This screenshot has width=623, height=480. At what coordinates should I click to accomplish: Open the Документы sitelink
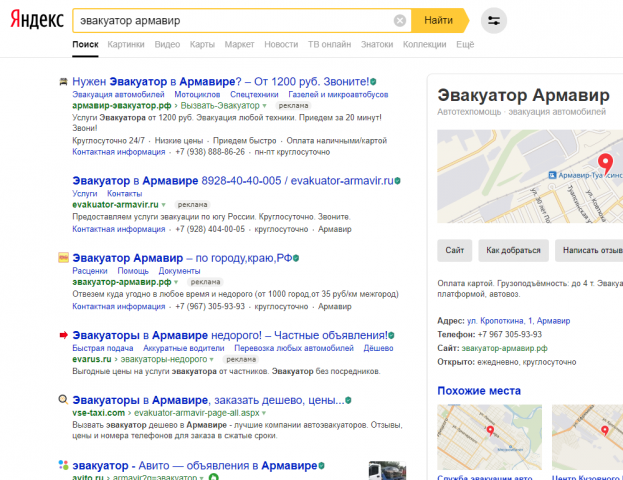pyautogui.click(x=180, y=271)
